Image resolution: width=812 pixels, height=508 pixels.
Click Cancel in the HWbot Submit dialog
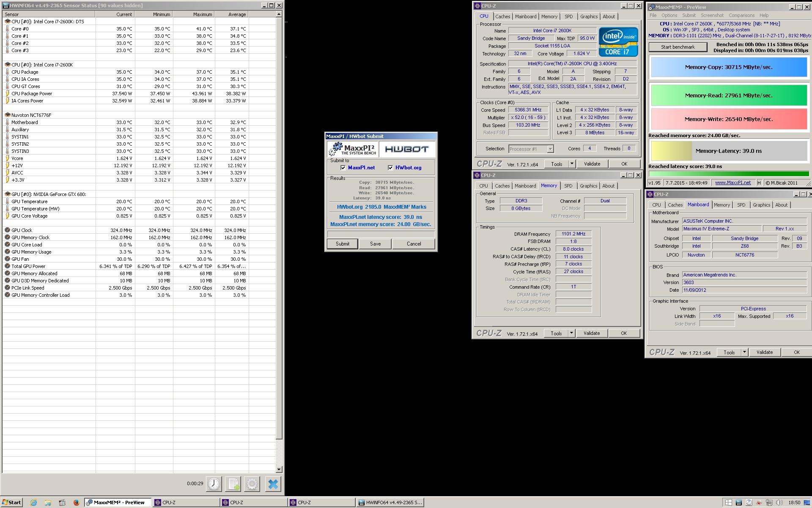click(x=414, y=244)
